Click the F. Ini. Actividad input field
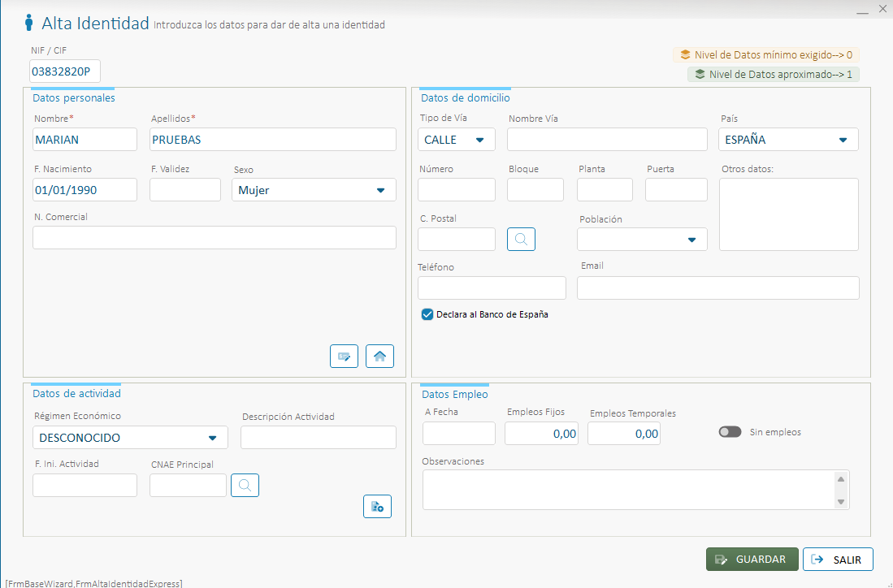 [x=85, y=485]
